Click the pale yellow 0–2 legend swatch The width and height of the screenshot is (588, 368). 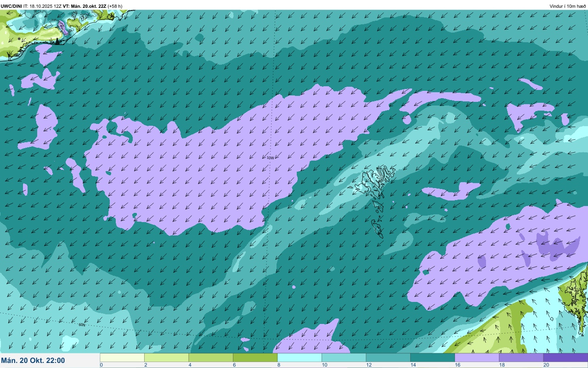point(122,357)
